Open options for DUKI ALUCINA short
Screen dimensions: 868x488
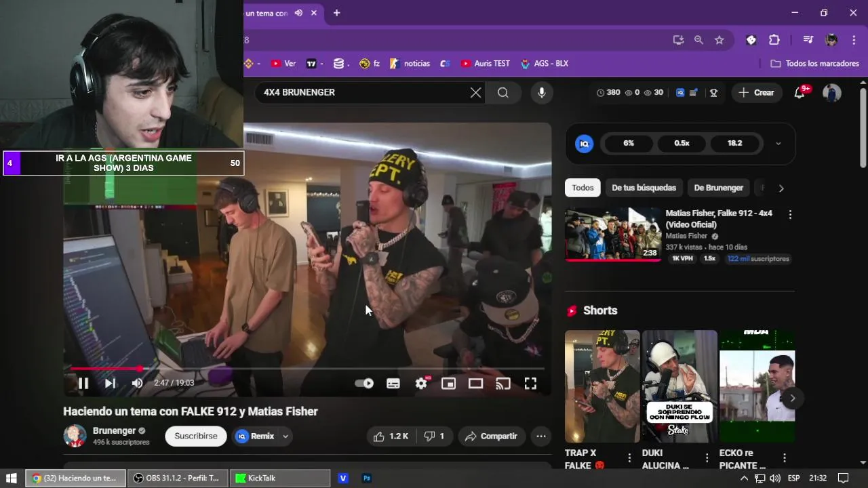coord(707,458)
